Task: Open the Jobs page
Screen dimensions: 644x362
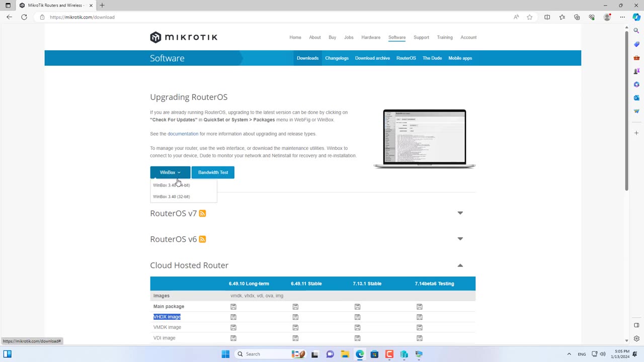Action: pyautogui.click(x=349, y=37)
